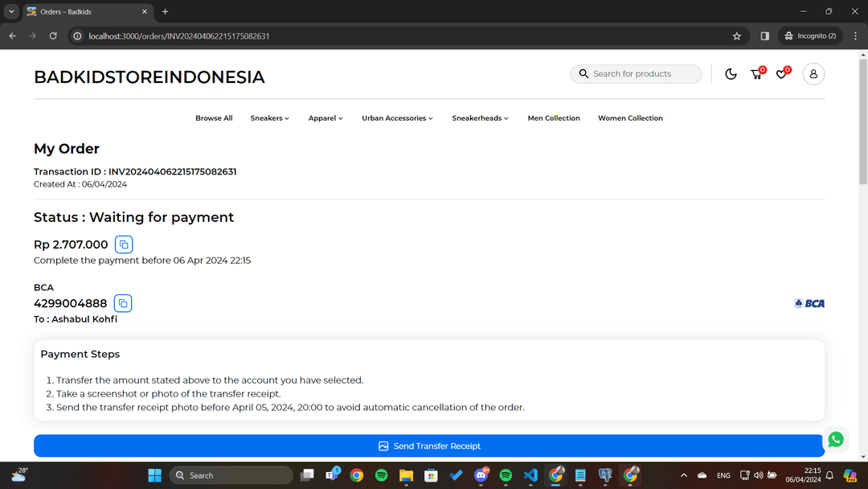
Task: Open Windows notifications bell
Action: point(829,475)
